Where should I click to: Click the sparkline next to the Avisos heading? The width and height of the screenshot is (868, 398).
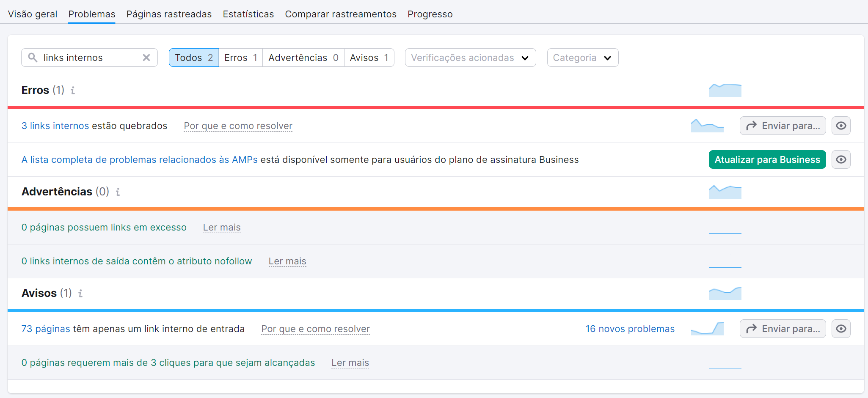[x=725, y=293]
